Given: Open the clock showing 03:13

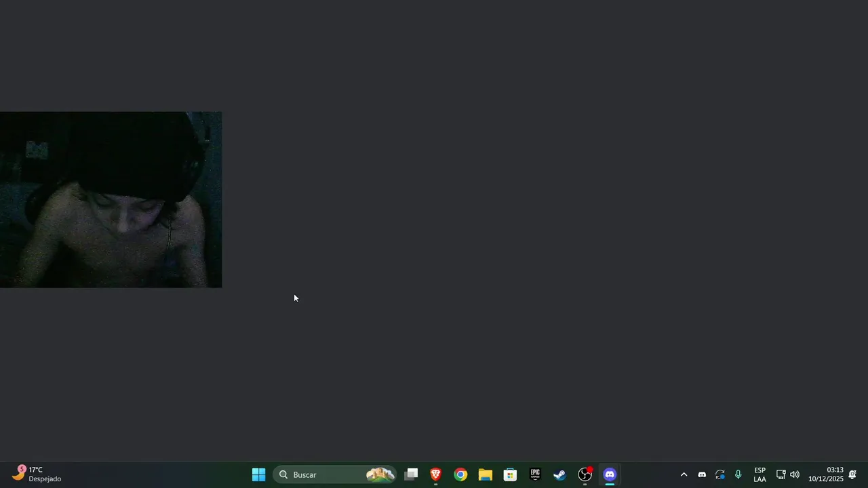Looking at the screenshot, I should [x=825, y=474].
